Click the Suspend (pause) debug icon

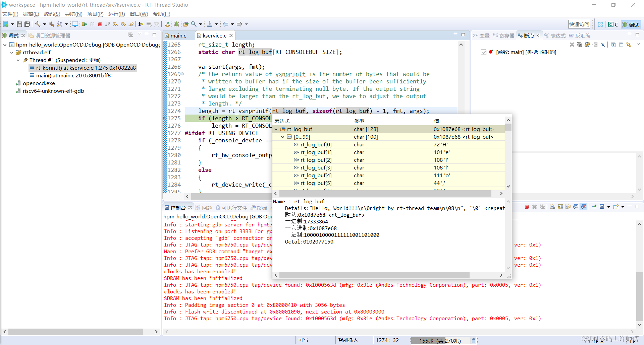coord(92,24)
